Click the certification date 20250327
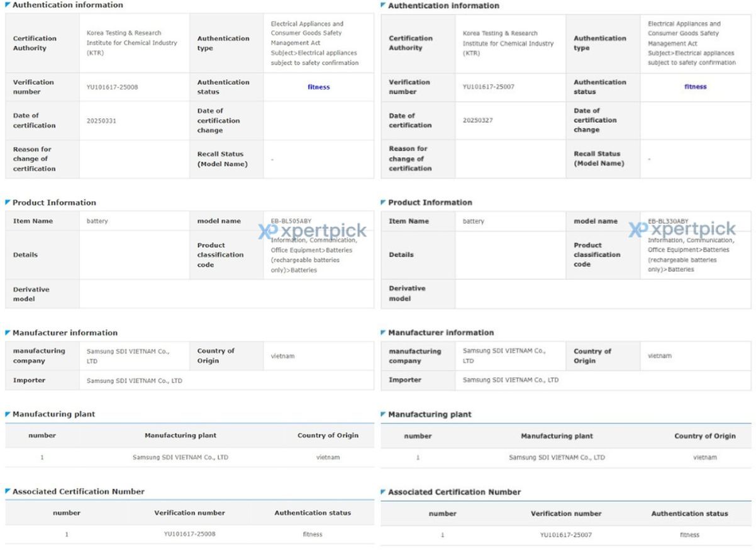Image resolution: width=756 pixels, height=554 pixels. (477, 120)
